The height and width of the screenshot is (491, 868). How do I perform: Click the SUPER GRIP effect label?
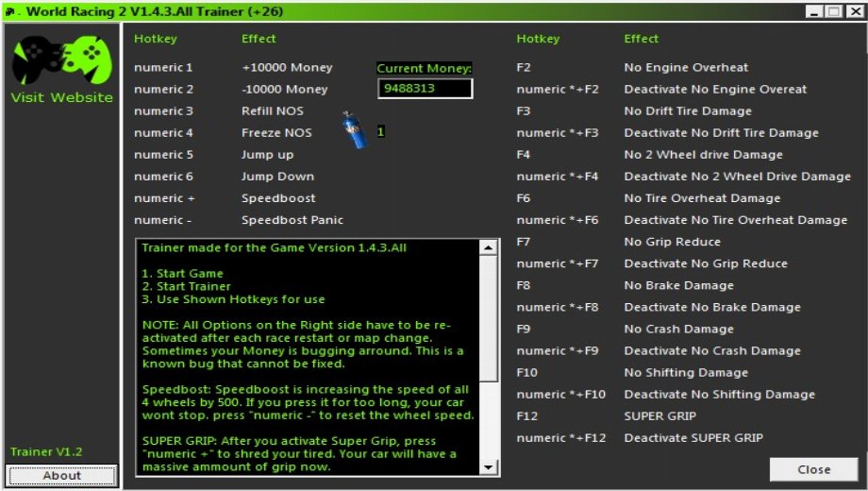point(659,416)
